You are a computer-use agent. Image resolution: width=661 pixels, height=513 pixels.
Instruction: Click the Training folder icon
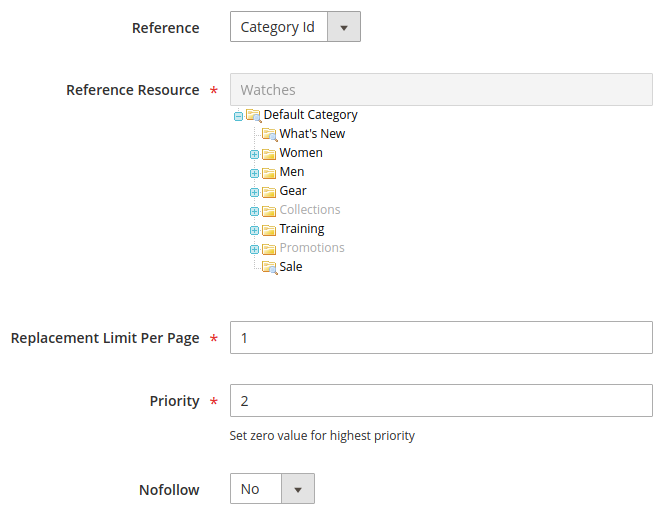[x=268, y=230]
